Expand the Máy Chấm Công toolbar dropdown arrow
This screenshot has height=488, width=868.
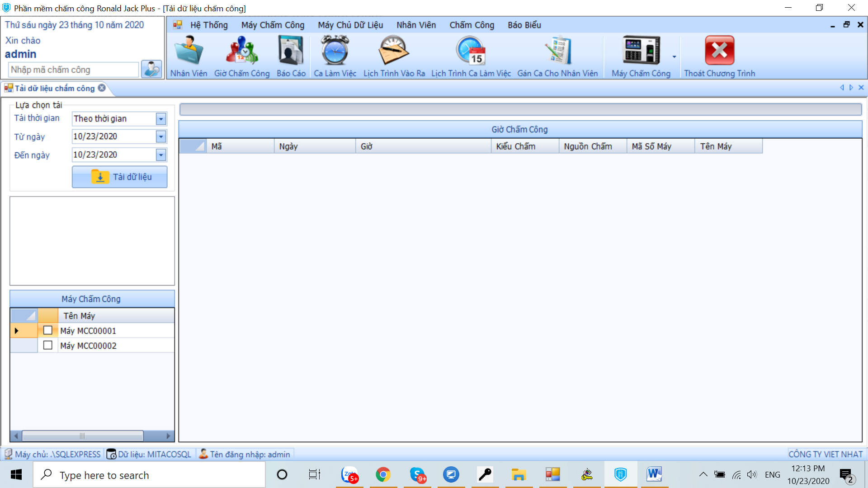click(x=674, y=57)
